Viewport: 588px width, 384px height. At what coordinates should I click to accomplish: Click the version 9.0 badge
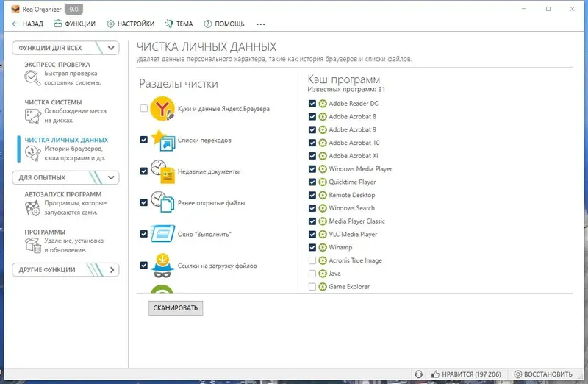pos(73,9)
